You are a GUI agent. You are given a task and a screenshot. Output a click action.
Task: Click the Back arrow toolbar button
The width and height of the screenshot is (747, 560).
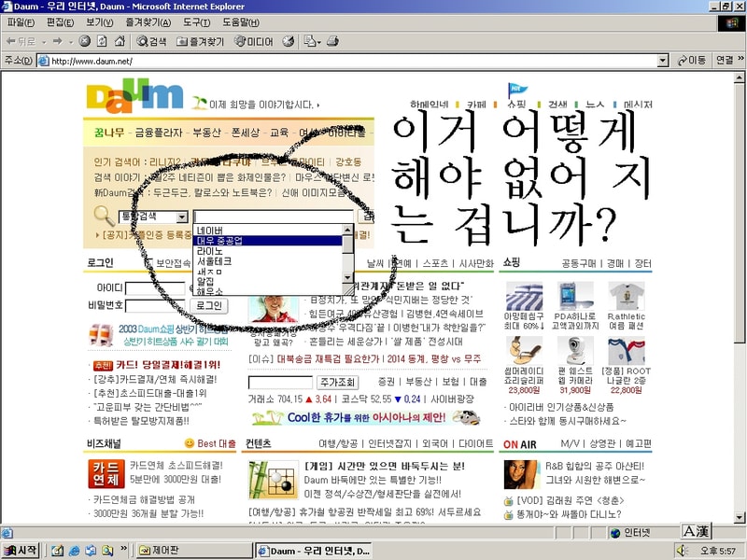click(x=20, y=42)
